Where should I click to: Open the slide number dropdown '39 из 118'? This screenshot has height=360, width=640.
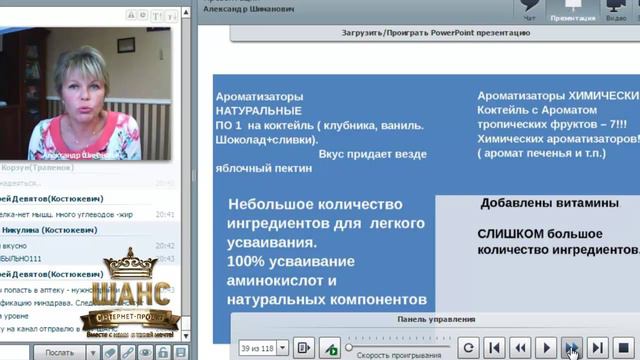(282, 348)
